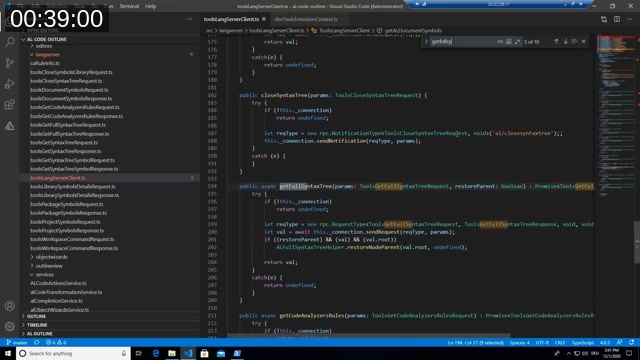640x360 pixels.
Task: Open the Extensions view
Action: click(10, 104)
